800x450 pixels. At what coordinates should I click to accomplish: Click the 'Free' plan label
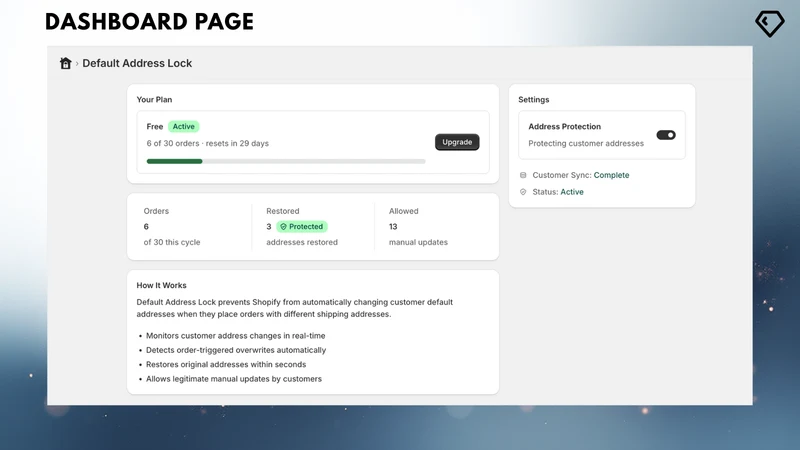(x=155, y=127)
